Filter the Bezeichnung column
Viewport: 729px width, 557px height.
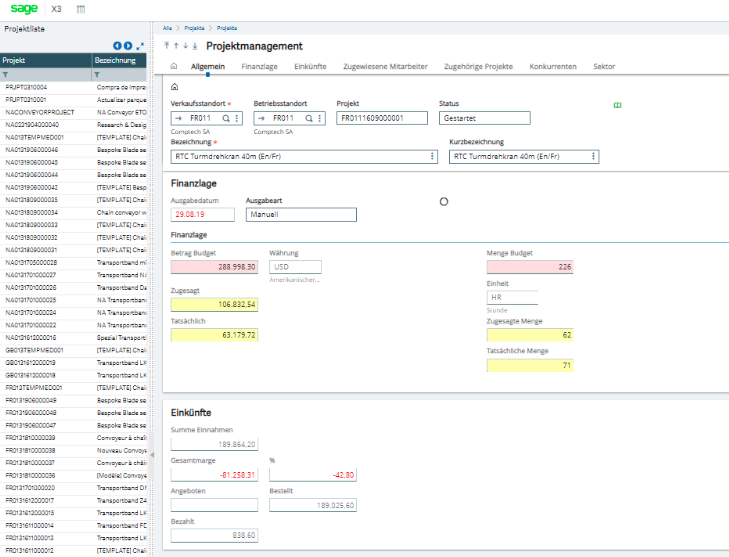[x=97, y=74]
